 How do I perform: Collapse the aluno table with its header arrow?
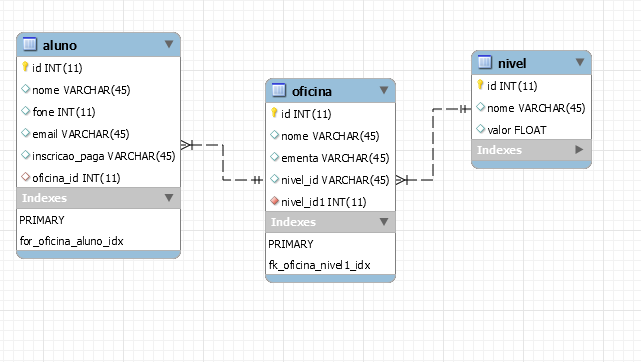coord(169,44)
